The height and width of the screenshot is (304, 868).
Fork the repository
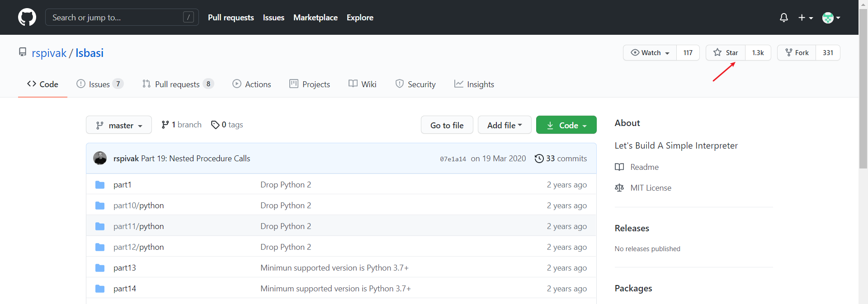(797, 53)
